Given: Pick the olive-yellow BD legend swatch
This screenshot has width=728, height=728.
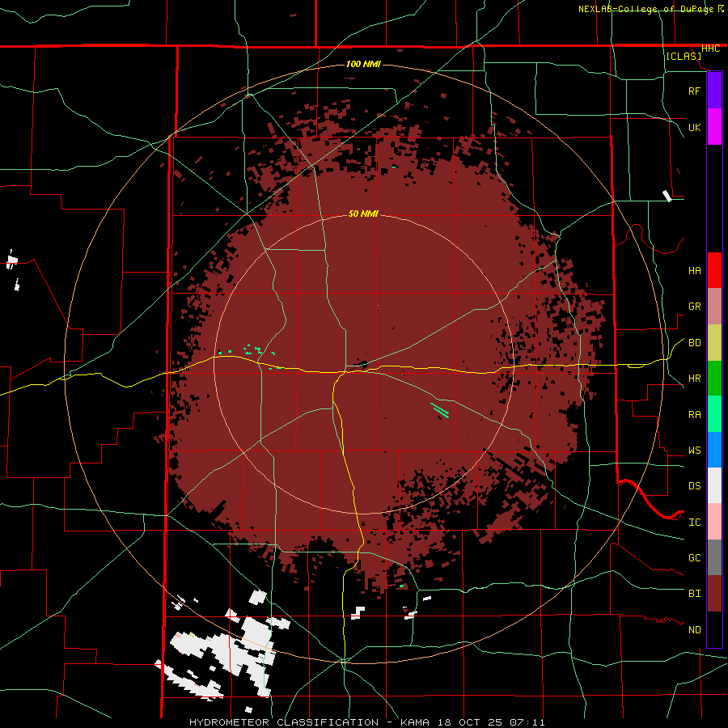Looking at the screenshot, I should [714, 343].
